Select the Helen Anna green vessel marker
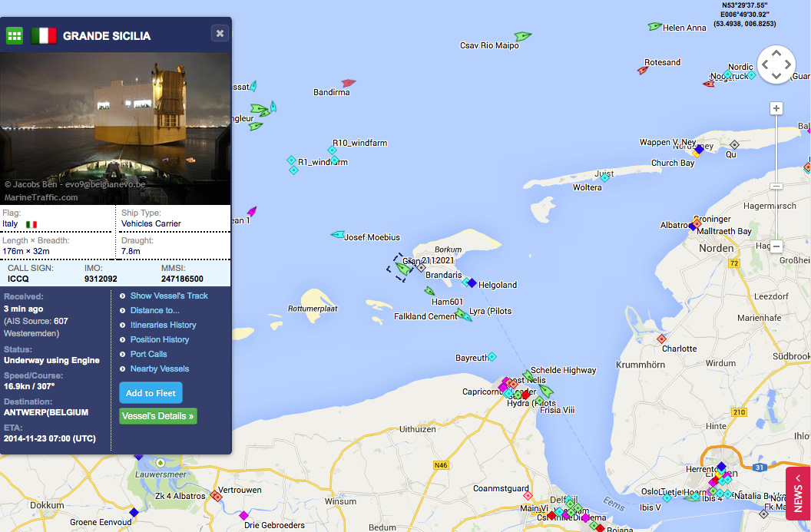Viewport: 811px width, 532px height. (655, 26)
